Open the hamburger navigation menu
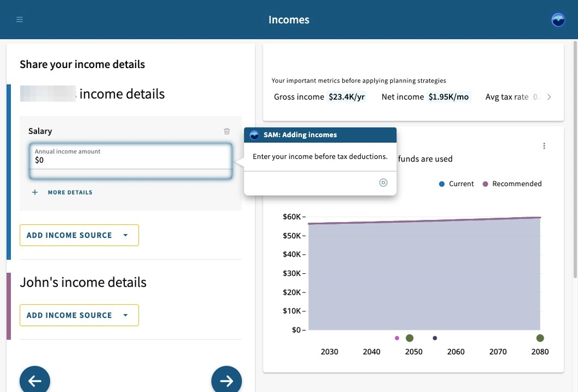The width and height of the screenshot is (578, 392). tap(20, 19)
